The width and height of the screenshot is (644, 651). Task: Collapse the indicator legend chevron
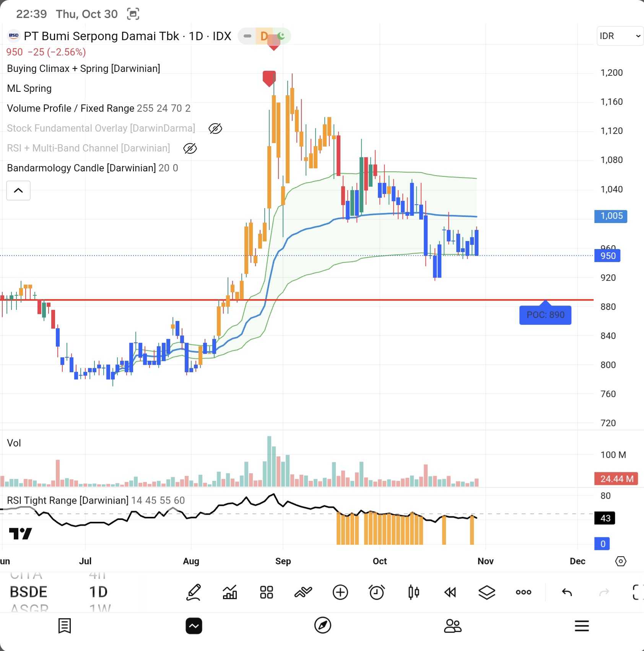click(18, 190)
